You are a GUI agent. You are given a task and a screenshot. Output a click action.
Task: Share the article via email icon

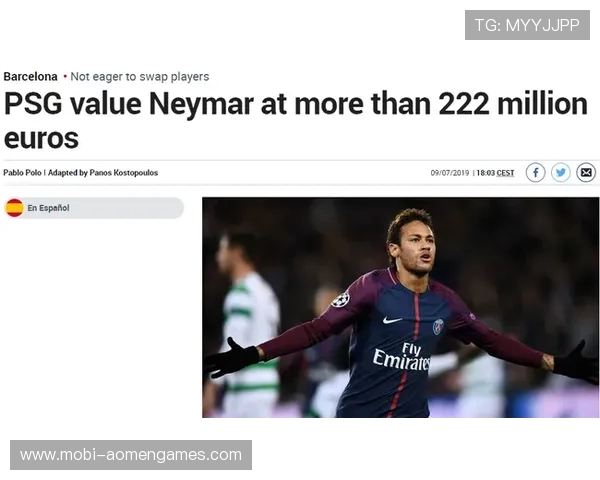(x=586, y=173)
